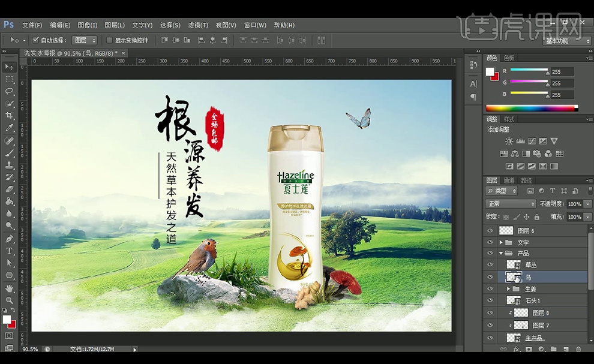Open the blend mode 正常 dropdown

[510, 204]
